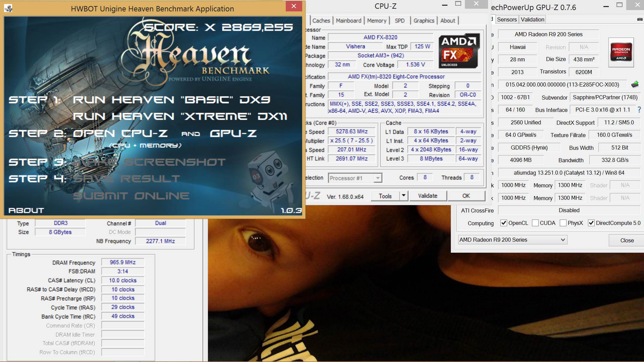644x362 pixels.
Task: Switch to the Graphics tab in CPU-Z
Action: pos(424,20)
